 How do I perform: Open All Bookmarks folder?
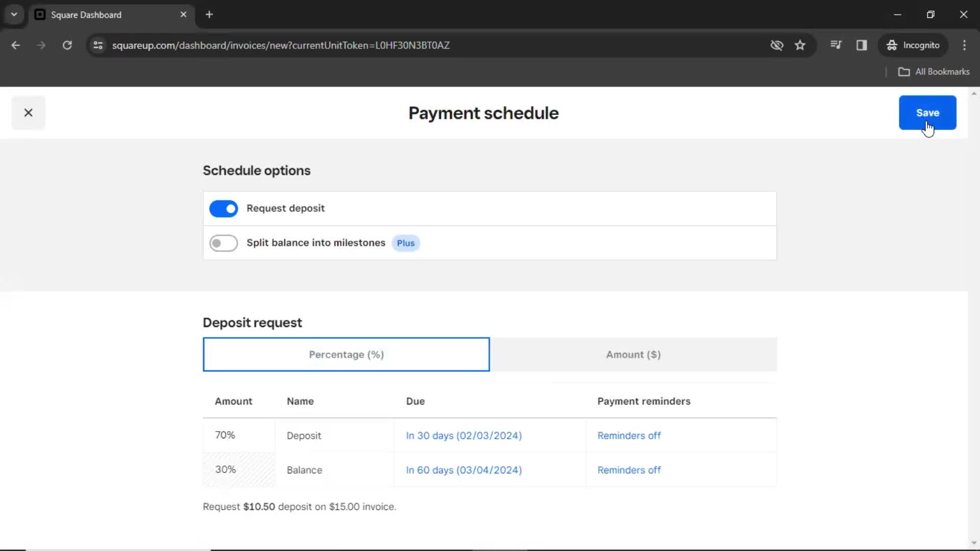pyautogui.click(x=934, y=72)
